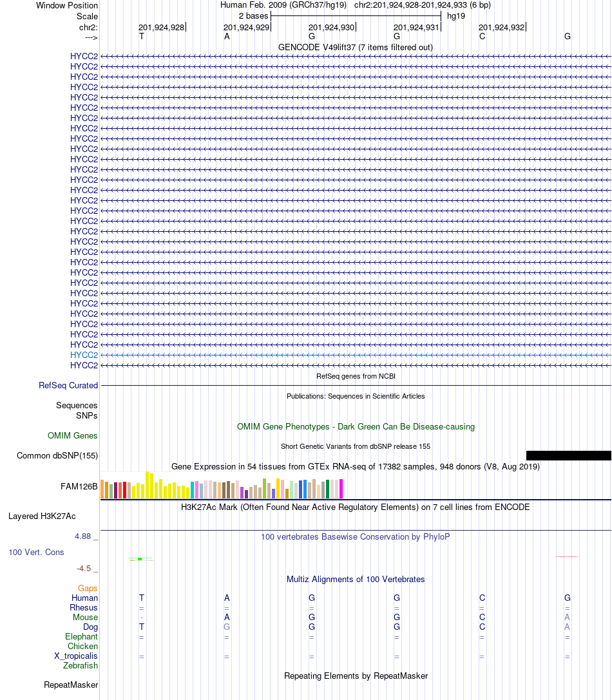Click base T in the reference sequence row
Screen dimensions: 612x700
(x=142, y=36)
